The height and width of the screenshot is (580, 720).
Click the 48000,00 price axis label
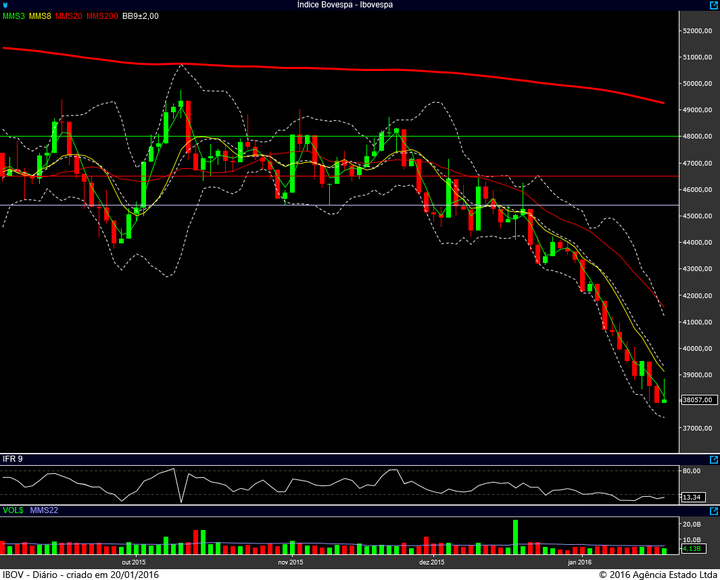click(x=698, y=136)
